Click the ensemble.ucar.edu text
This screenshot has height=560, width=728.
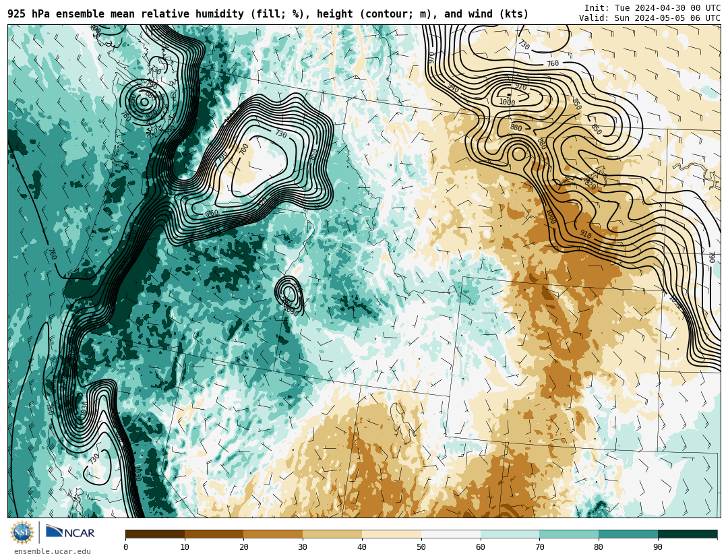tap(53, 552)
